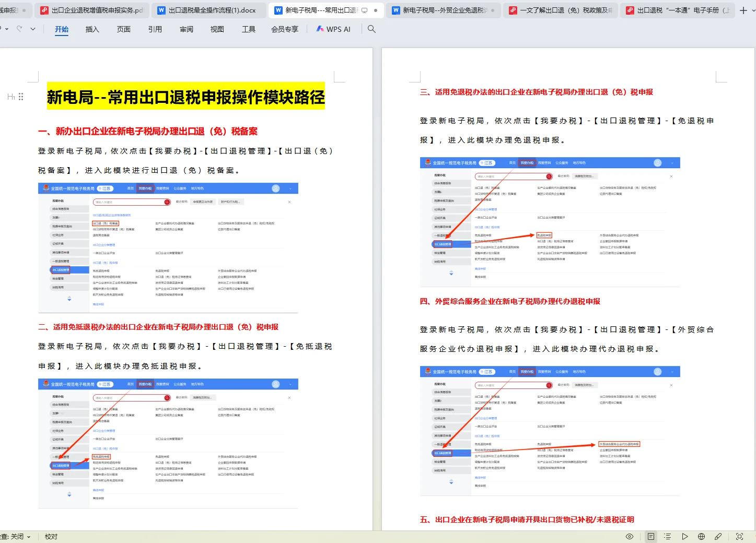Expand the chevron next to the redo button

coord(32,29)
